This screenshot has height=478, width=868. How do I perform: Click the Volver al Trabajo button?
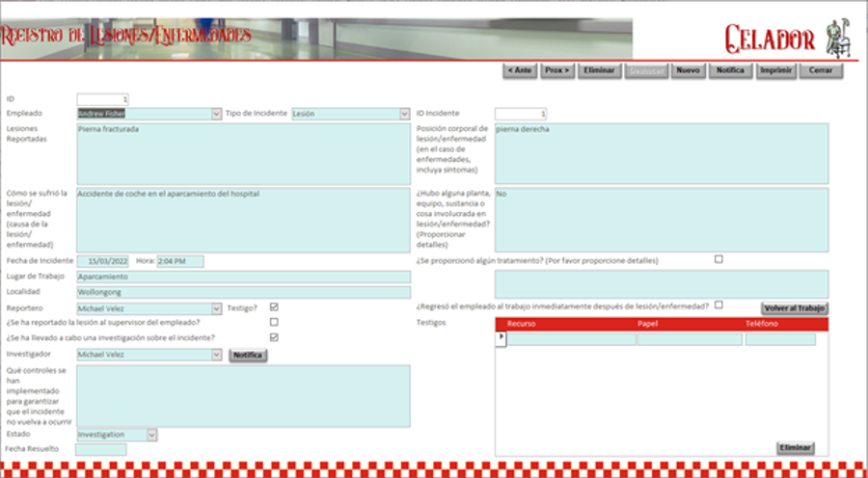[x=794, y=308]
